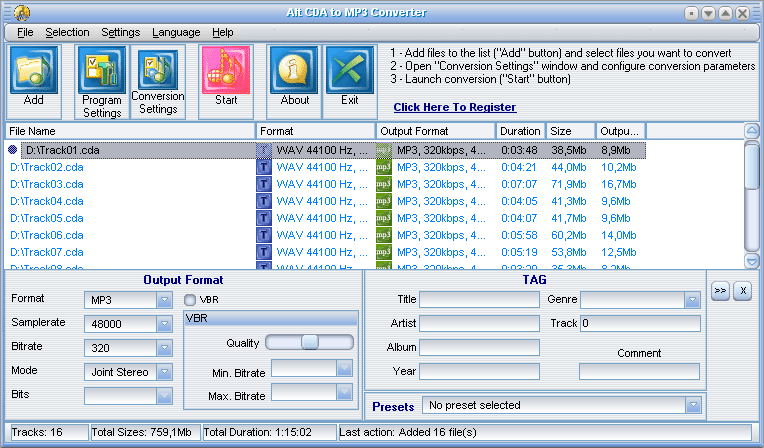The height and width of the screenshot is (448, 764).
Task: Click the Exit toolbar icon
Action: tap(350, 70)
